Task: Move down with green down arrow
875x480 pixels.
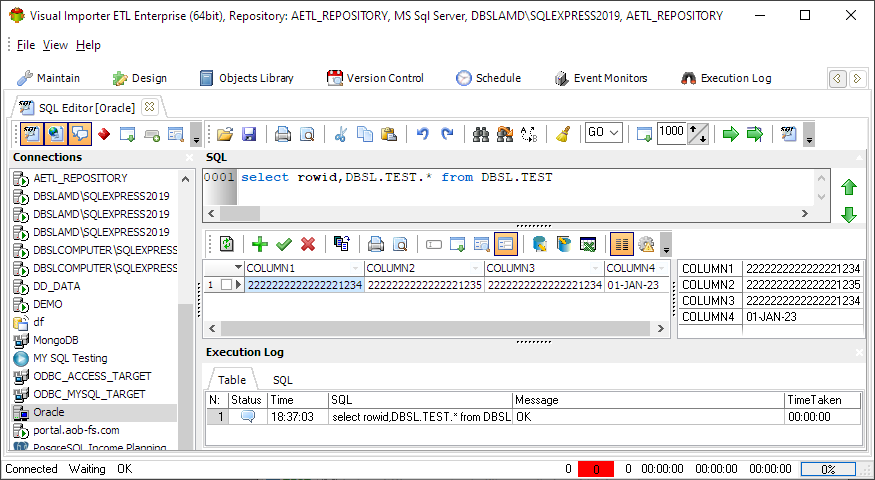Action: click(849, 214)
